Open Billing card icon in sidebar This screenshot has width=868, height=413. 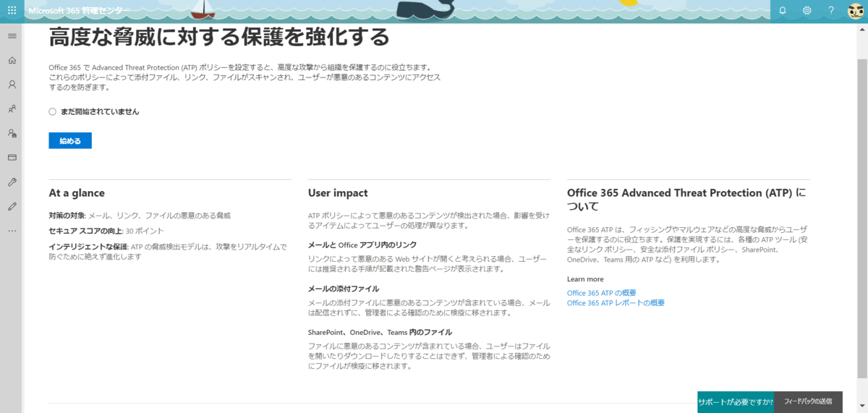click(12, 157)
